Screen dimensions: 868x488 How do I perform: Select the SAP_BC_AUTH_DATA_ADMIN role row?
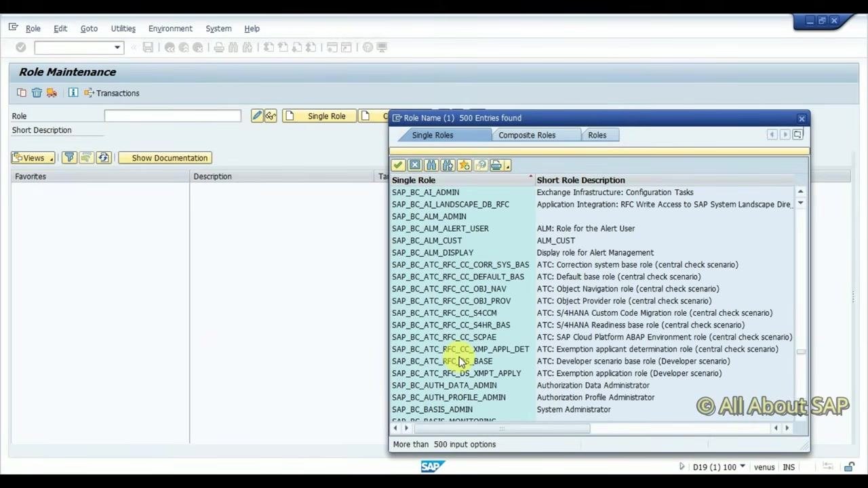(592, 386)
